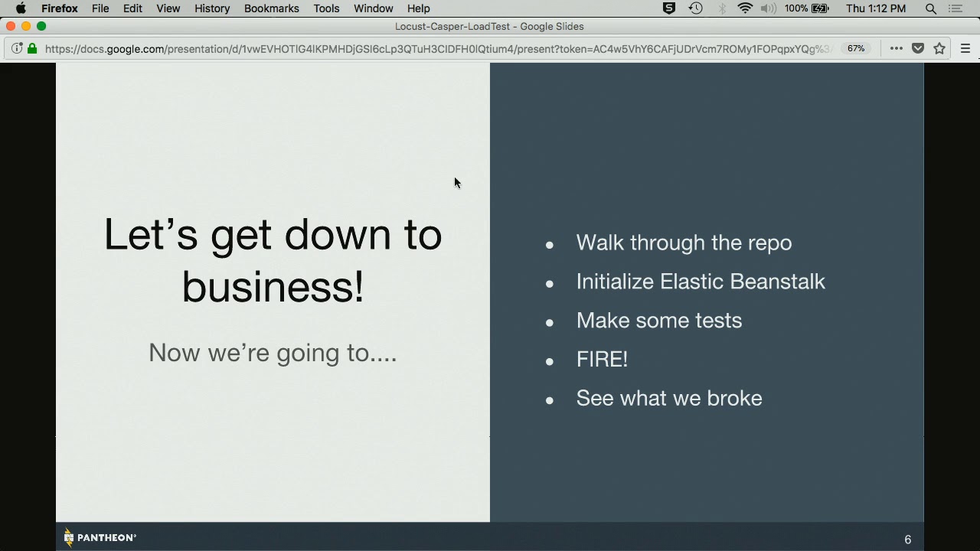The width and height of the screenshot is (980, 551).
Task: Open the Apple menu
Action: pos(21,8)
